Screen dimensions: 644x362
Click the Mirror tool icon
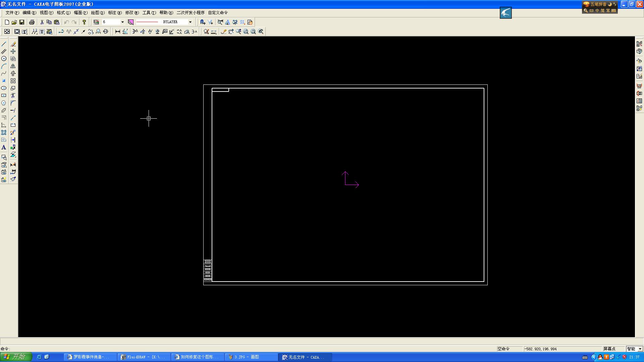[13, 66]
